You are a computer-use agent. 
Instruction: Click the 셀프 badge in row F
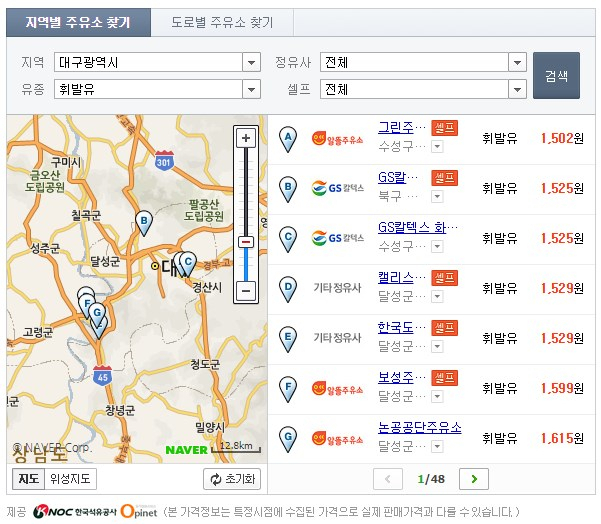[x=445, y=378]
